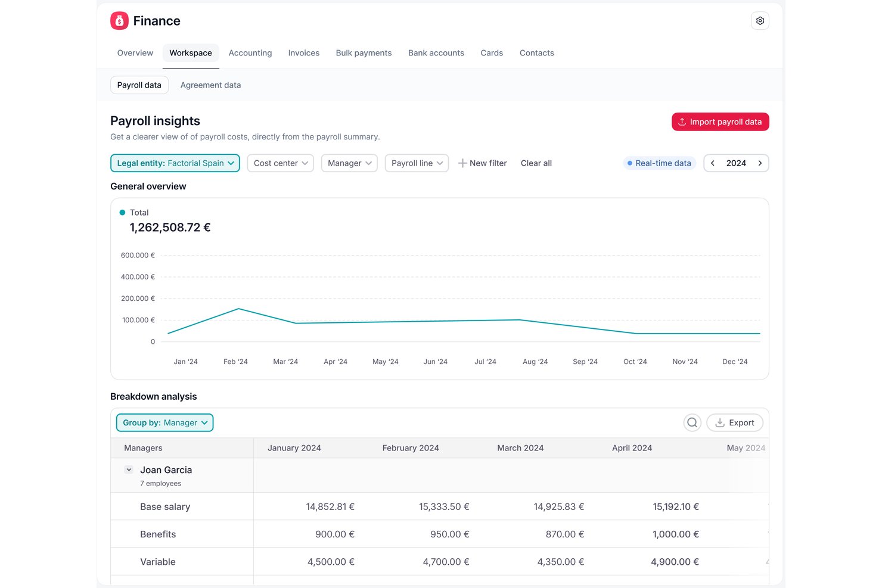The width and height of the screenshot is (882, 588).
Task: Click the Import payroll data button
Action: (720, 122)
